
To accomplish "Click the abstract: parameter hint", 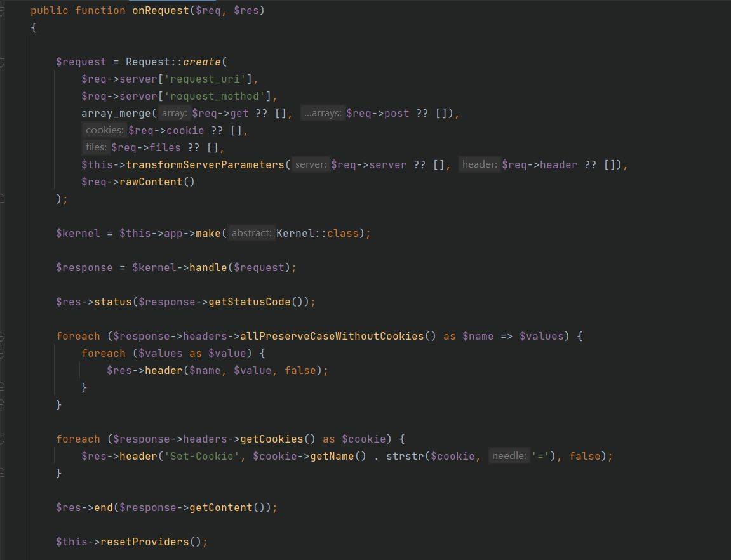I will click(x=252, y=233).
